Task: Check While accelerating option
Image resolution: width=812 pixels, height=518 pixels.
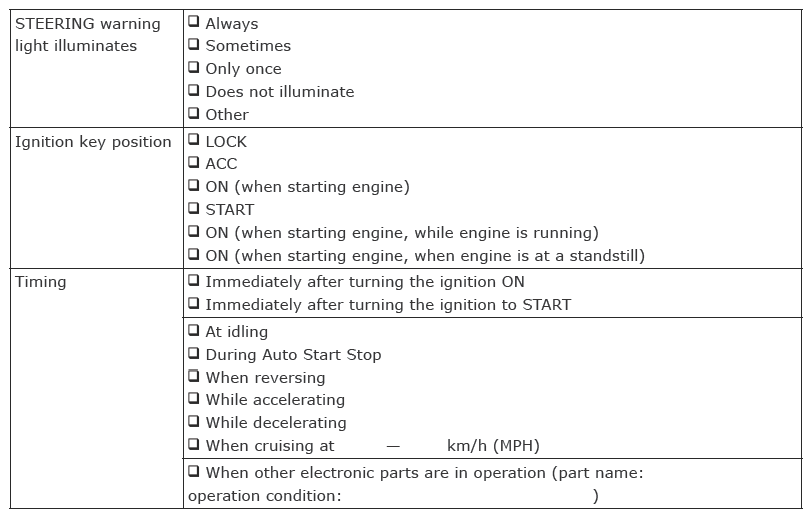Action: pyautogui.click(x=194, y=399)
